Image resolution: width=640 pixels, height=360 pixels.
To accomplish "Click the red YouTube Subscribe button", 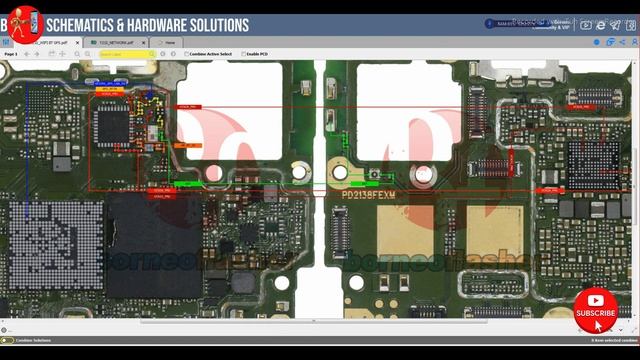I will (596, 310).
